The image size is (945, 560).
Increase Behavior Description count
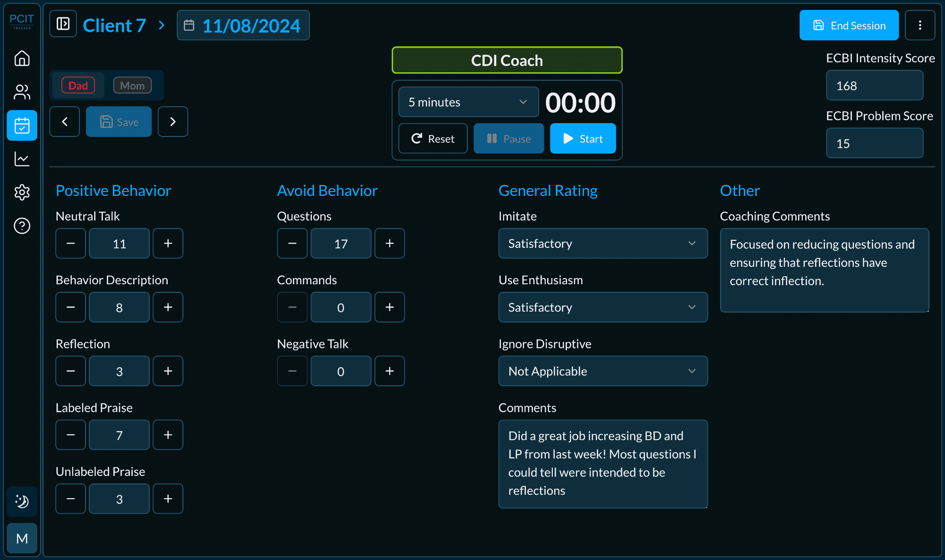pyautogui.click(x=168, y=307)
